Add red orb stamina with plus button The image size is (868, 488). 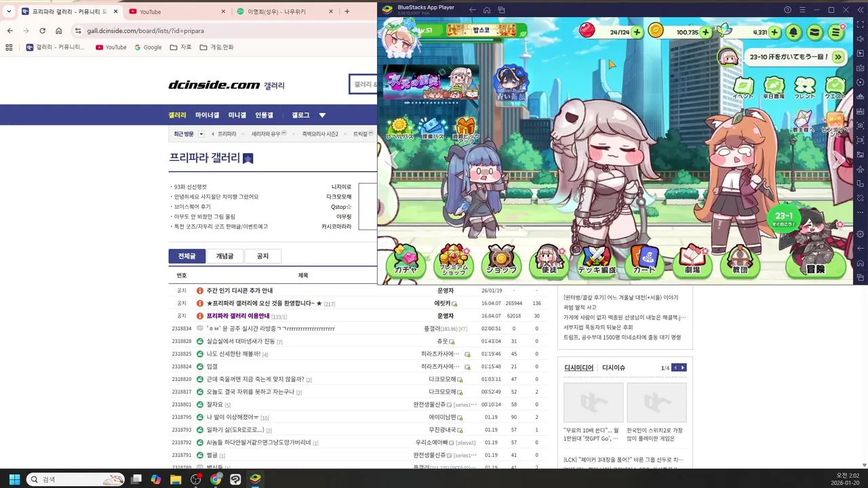click(636, 33)
